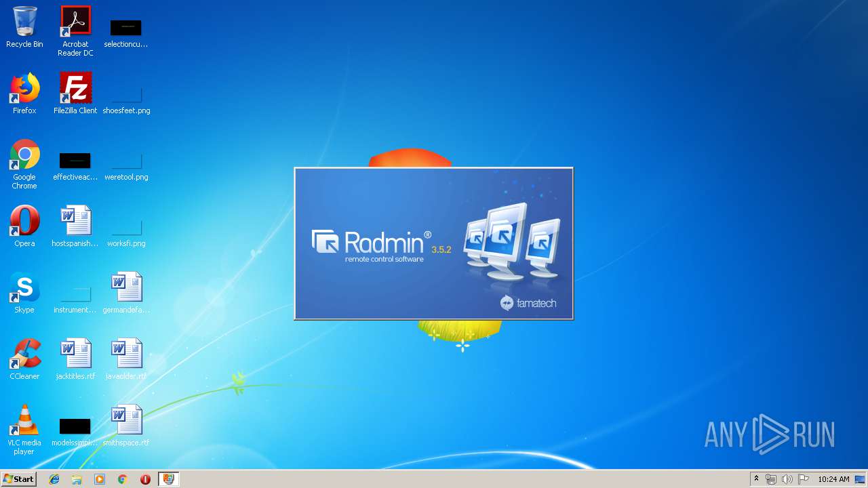This screenshot has width=868, height=488.
Task: Select the javaolder.rtf document
Action: tap(126, 359)
